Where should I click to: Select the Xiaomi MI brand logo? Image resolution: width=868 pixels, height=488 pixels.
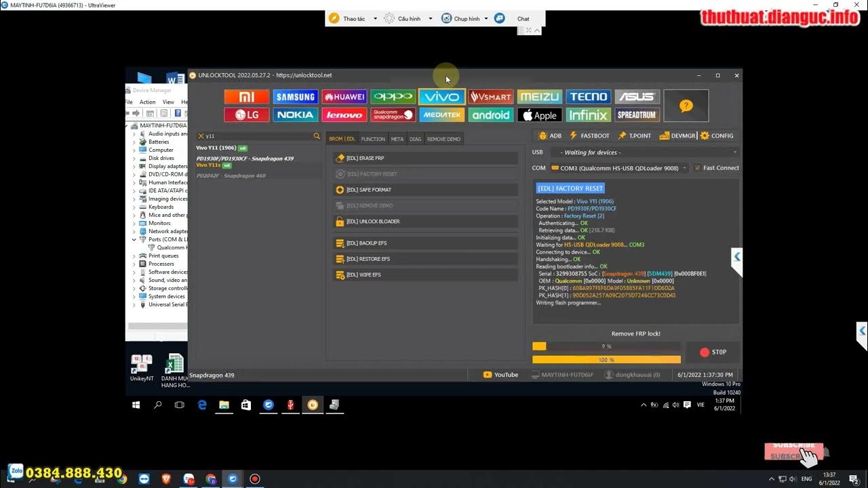tap(247, 97)
